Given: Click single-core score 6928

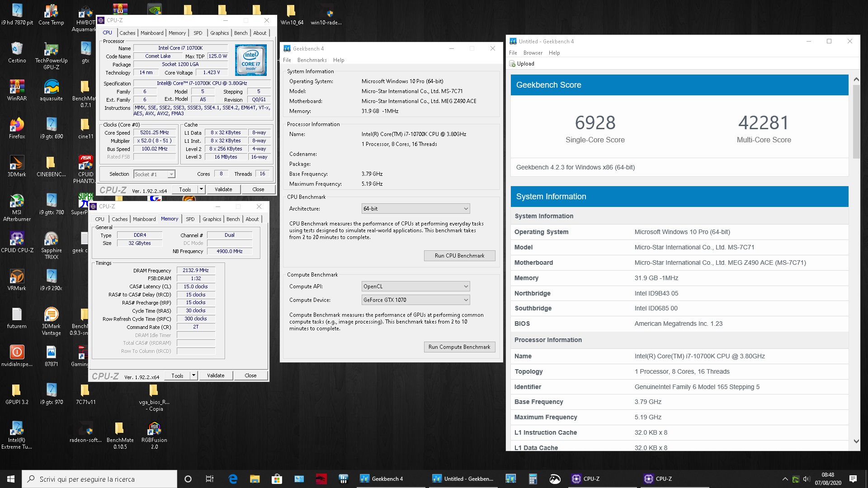Looking at the screenshot, I should 595,122.
